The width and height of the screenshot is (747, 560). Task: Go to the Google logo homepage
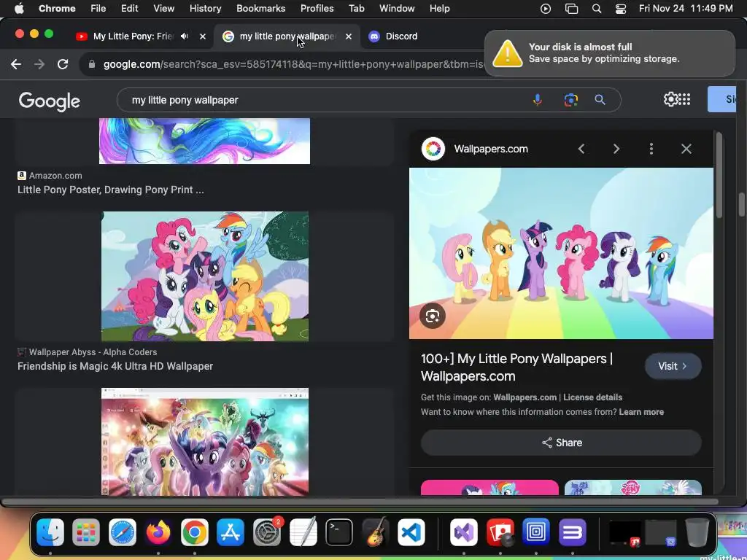pyautogui.click(x=50, y=101)
